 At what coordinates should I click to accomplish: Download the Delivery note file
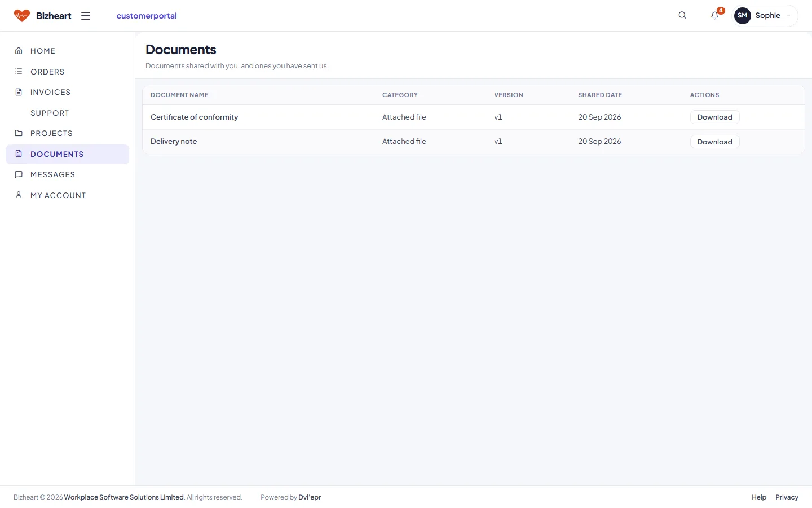click(x=714, y=142)
